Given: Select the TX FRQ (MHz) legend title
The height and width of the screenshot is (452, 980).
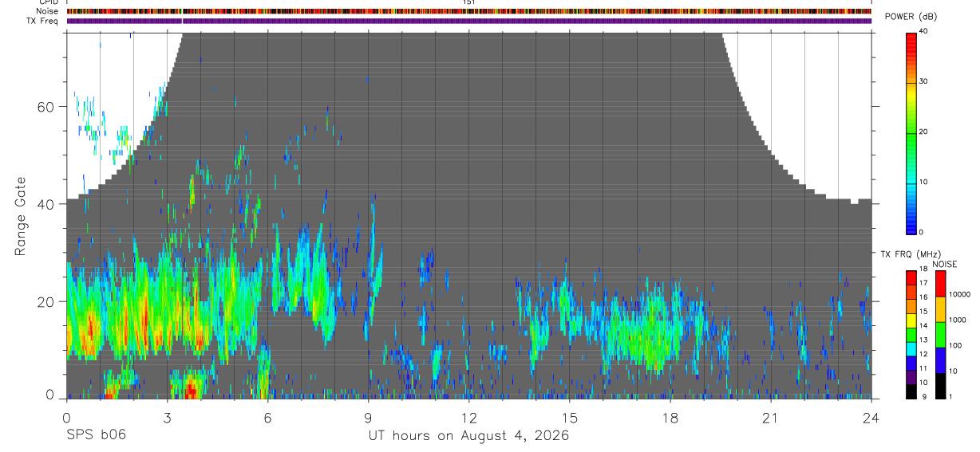Looking at the screenshot, I should coord(907,254).
